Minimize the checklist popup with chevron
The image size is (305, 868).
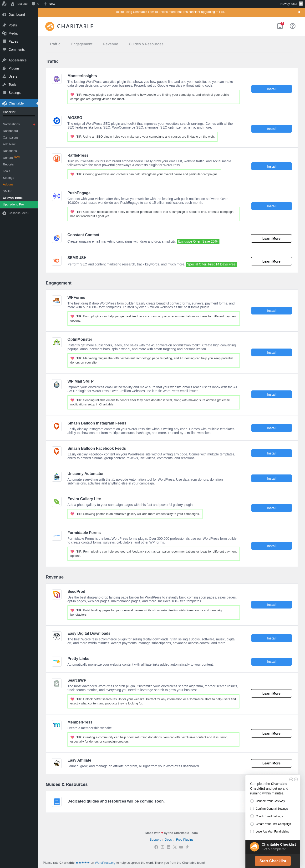click(x=291, y=779)
